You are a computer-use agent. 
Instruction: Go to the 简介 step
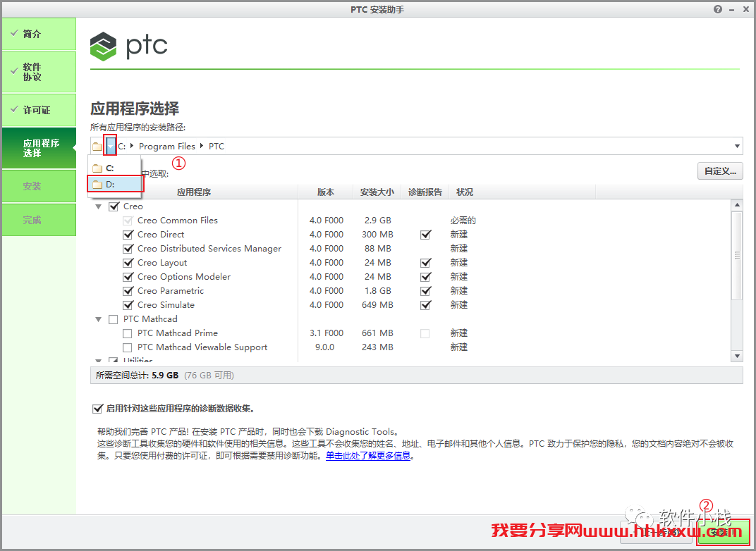(39, 34)
